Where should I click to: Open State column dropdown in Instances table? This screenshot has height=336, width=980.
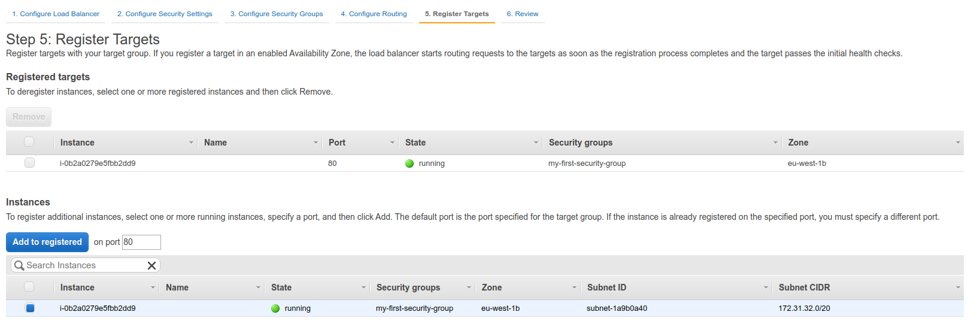coord(363,287)
